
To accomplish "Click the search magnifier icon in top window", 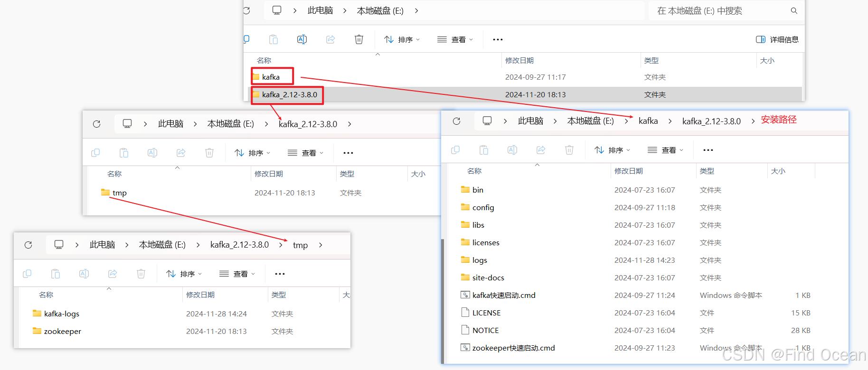I will click(x=794, y=10).
